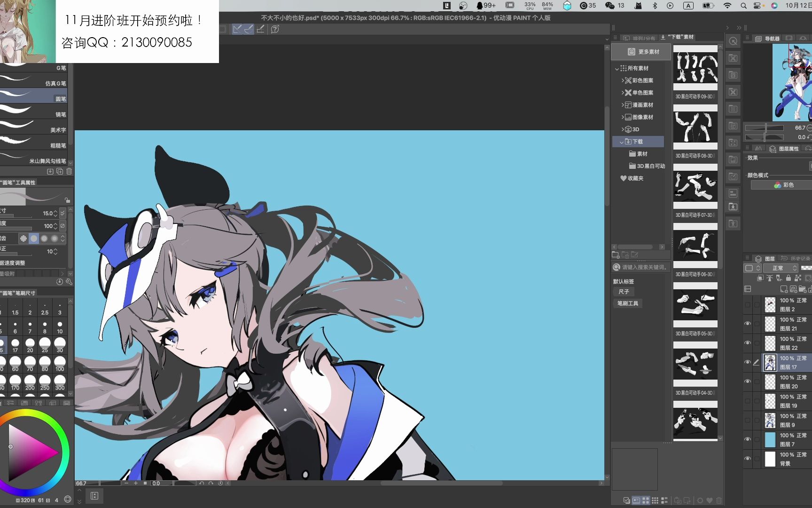The height and width of the screenshot is (508, 812).
Task: Open the Wi-Fi menu in the macOS menu bar
Action: point(727,6)
